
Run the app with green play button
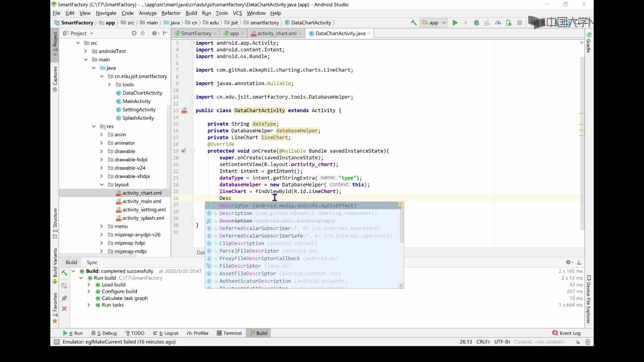point(455,23)
